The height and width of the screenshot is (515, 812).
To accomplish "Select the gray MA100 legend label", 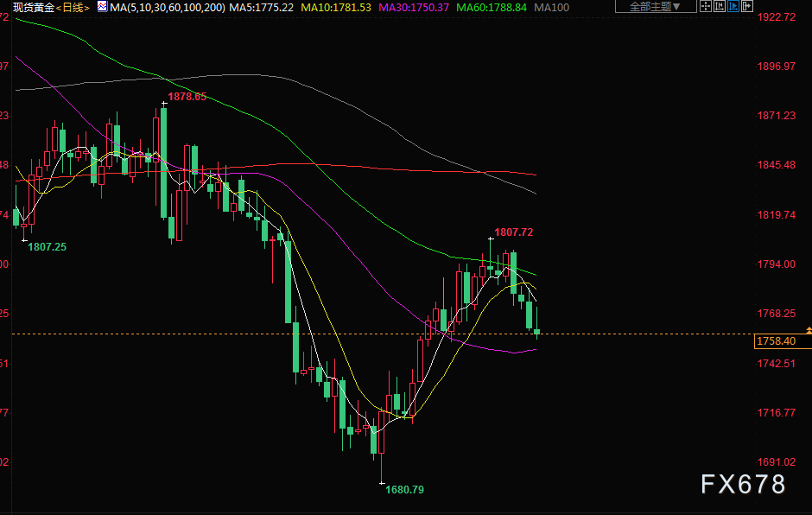I will tap(552, 7).
